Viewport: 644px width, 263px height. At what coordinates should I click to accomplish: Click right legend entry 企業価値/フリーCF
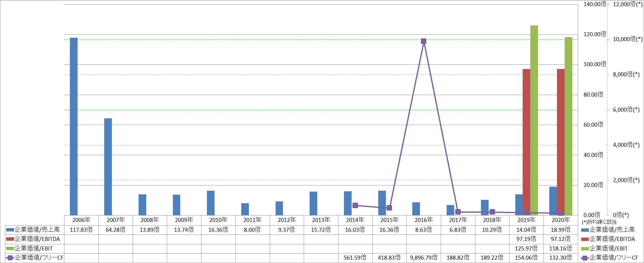(609, 258)
